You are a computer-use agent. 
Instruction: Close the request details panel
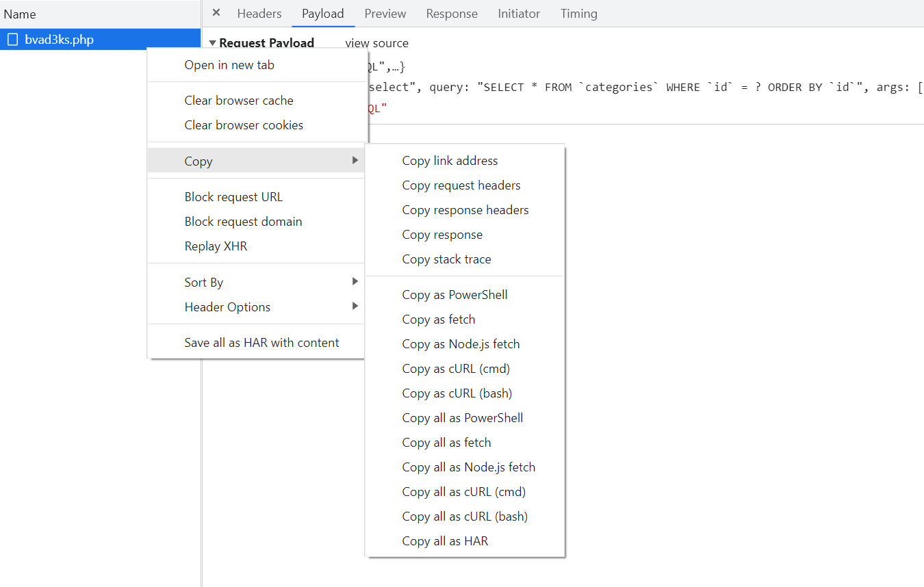(x=216, y=13)
